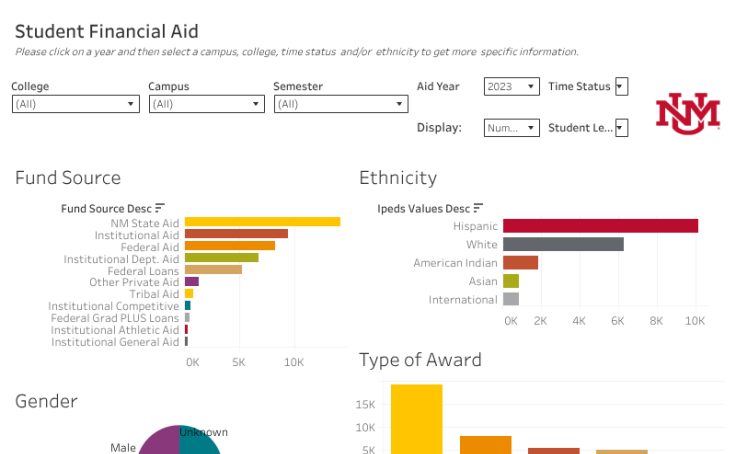Click the Federal Loans label

(143, 271)
